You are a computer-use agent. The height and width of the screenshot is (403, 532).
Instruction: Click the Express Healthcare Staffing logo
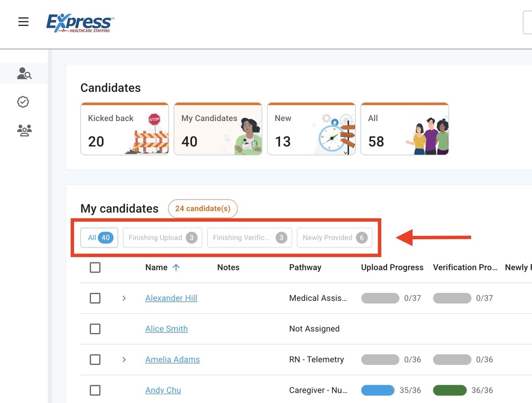click(80, 23)
